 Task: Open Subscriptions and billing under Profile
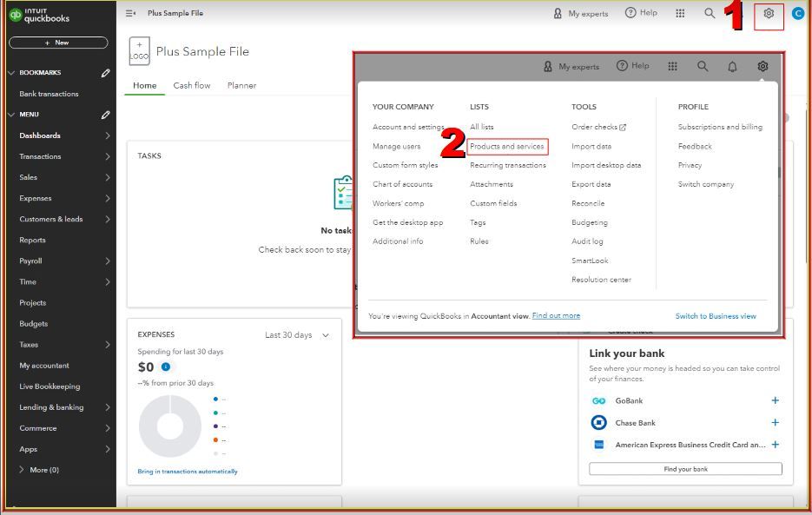720,127
